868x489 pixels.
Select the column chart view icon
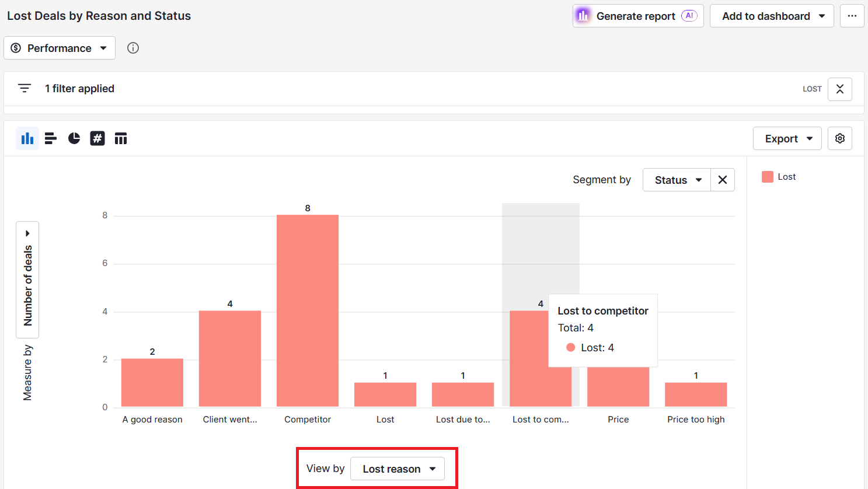(x=27, y=138)
